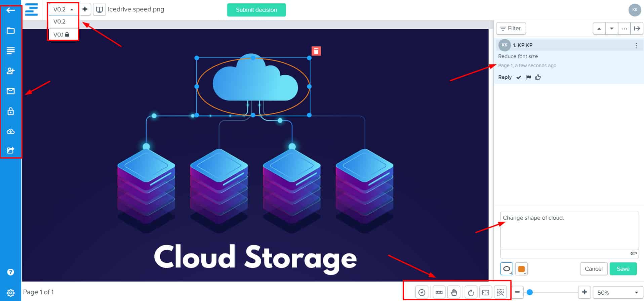Click the fit-to-screen icon
Screen dimensions: 644x301
pyautogui.click(x=486, y=292)
